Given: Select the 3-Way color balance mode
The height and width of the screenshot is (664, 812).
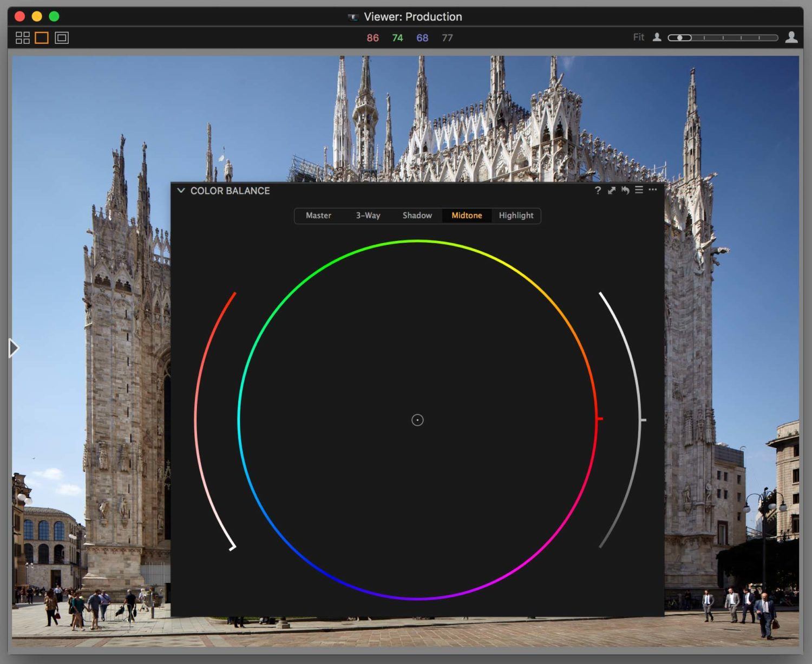Looking at the screenshot, I should click(368, 216).
